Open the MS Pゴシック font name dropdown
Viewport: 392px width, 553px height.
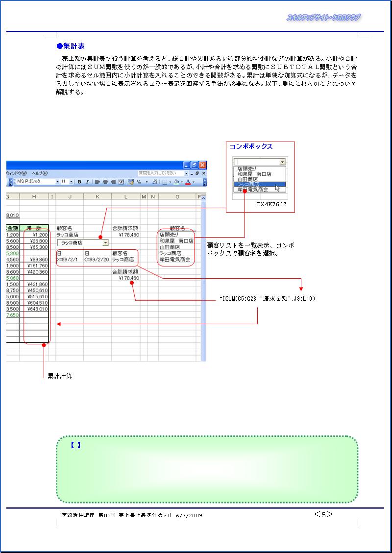tap(57, 182)
